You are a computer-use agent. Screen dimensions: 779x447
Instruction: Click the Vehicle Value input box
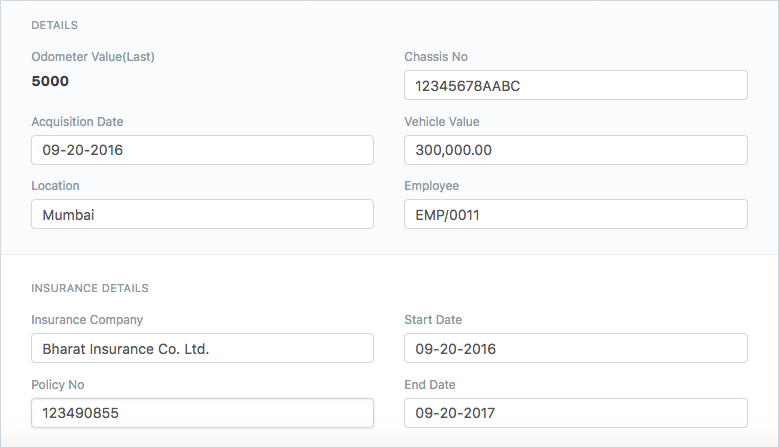pos(575,151)
